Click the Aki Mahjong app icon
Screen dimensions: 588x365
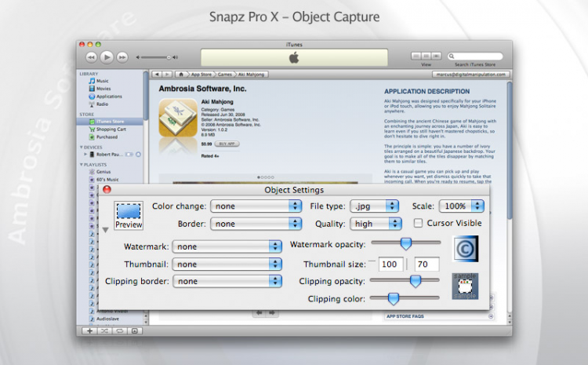[178, 118]
